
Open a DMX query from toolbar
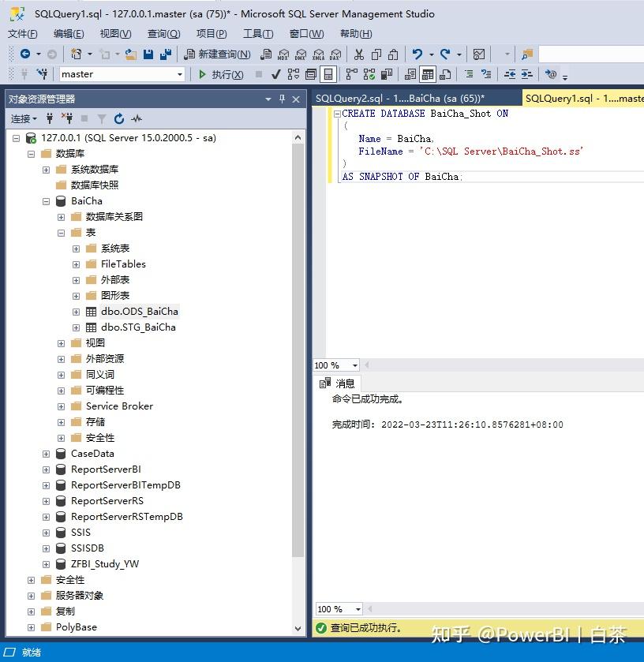[301, 54]
